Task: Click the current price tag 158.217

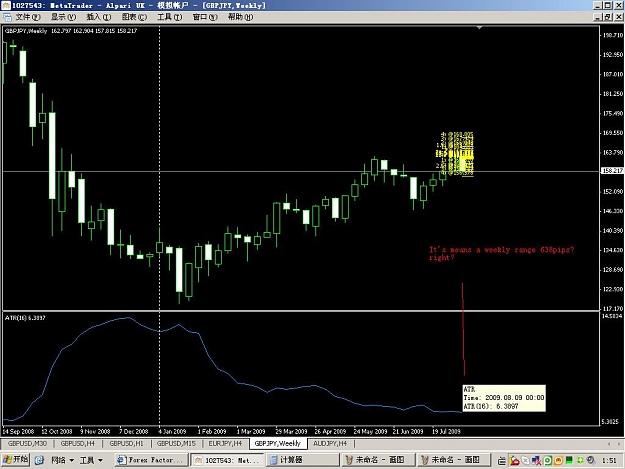Action: 612,171
